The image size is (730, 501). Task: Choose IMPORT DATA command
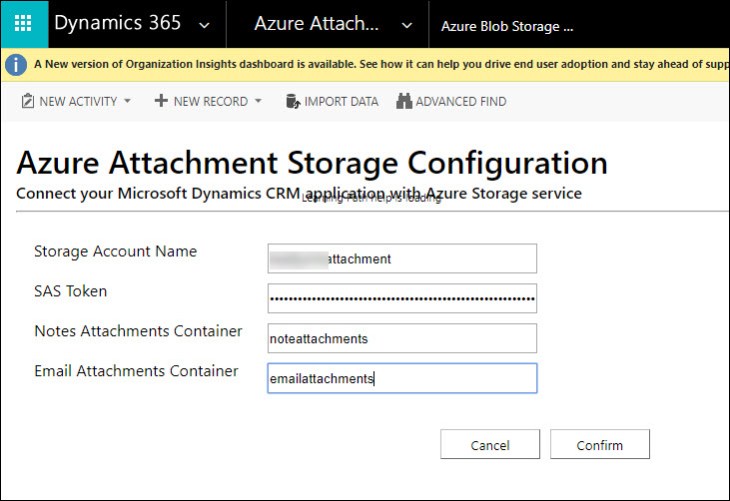pos(341,101)
